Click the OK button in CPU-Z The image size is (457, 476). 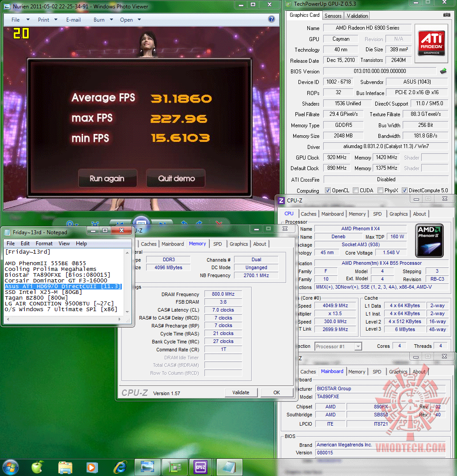276,392
